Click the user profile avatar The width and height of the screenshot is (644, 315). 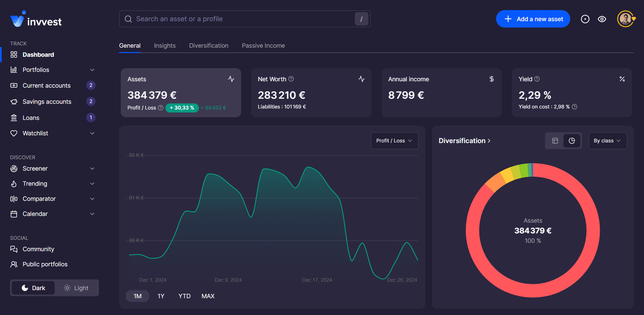(625, 19)
